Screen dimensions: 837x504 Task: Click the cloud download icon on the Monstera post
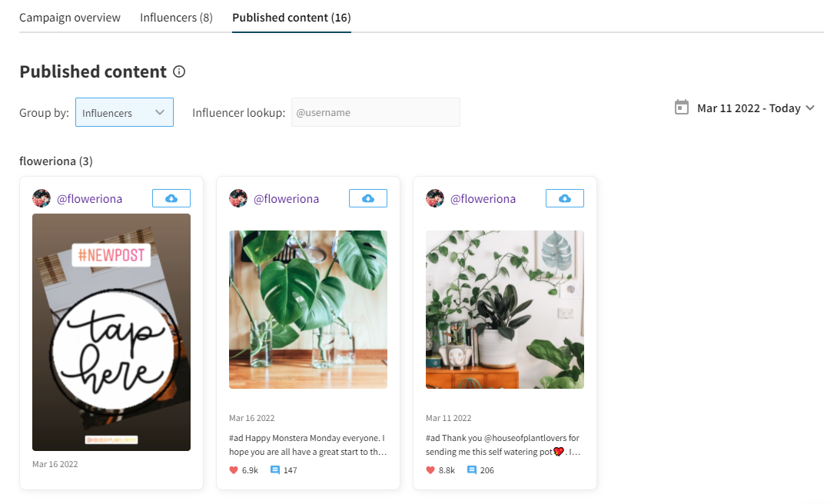pyautogui.click(x=367, y=197)
